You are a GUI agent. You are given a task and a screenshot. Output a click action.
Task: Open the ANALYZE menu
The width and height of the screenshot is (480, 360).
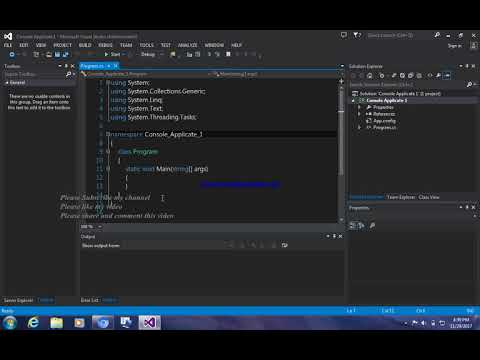(x=188, y=45)
